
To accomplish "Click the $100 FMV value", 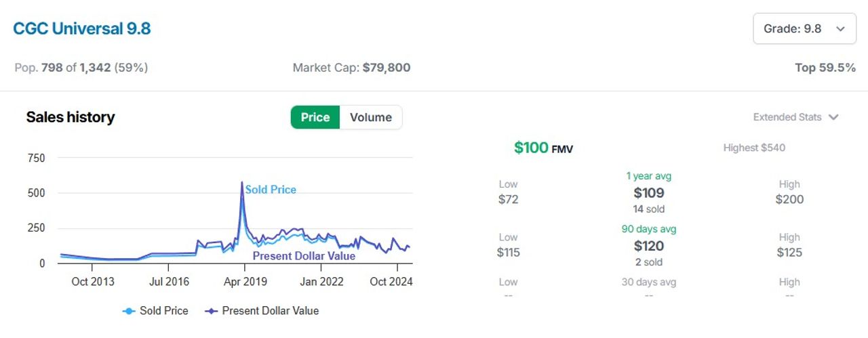I will click(x=543, y=148).
